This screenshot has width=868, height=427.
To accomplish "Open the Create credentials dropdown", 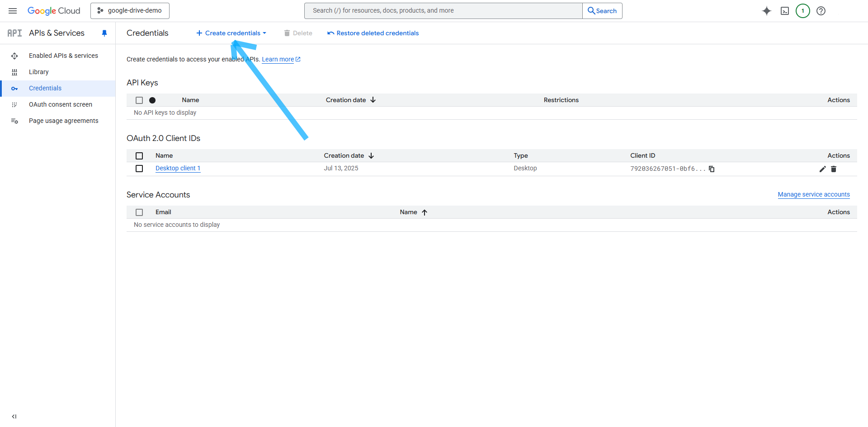I will click(x=231, y=33).
